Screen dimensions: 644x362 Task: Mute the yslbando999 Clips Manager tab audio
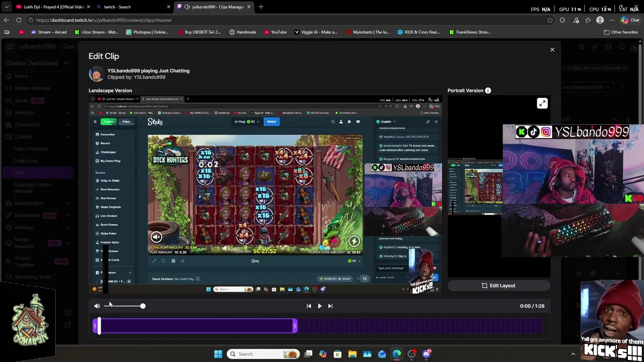click(187, 7)
